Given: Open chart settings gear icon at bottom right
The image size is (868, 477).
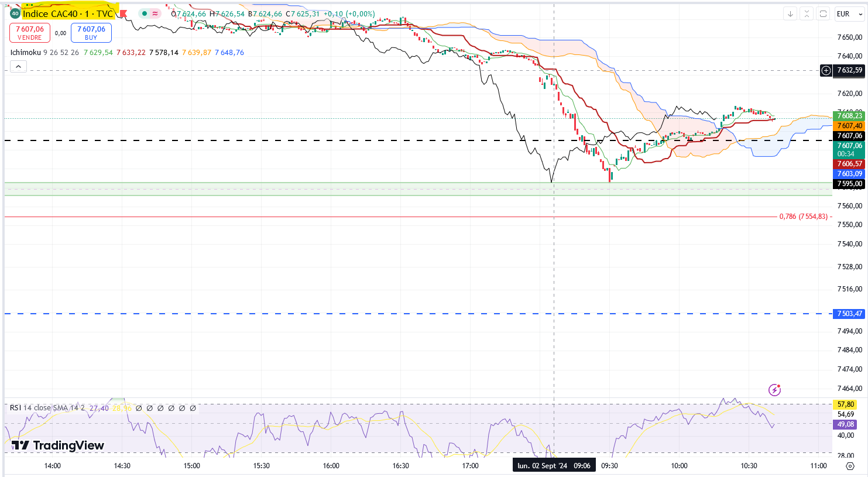Looking at the screenshot, I should click(x=850, y=466).
